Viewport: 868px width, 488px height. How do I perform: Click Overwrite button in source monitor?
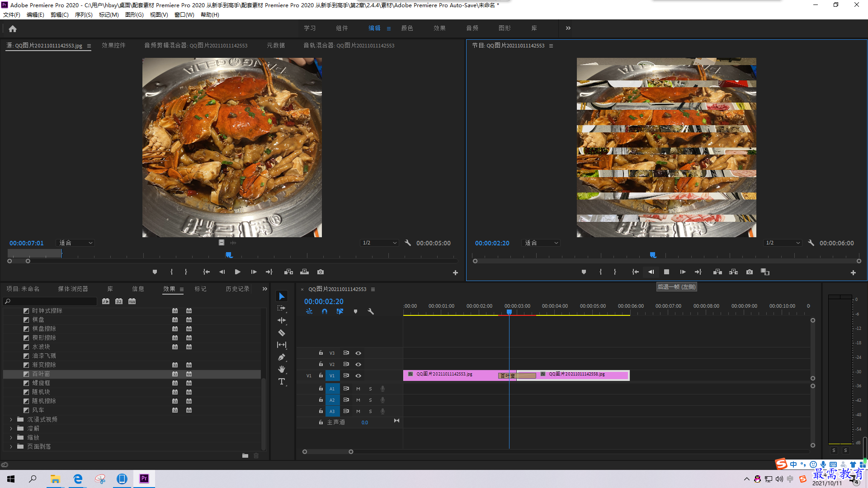[x=305, y=272]
